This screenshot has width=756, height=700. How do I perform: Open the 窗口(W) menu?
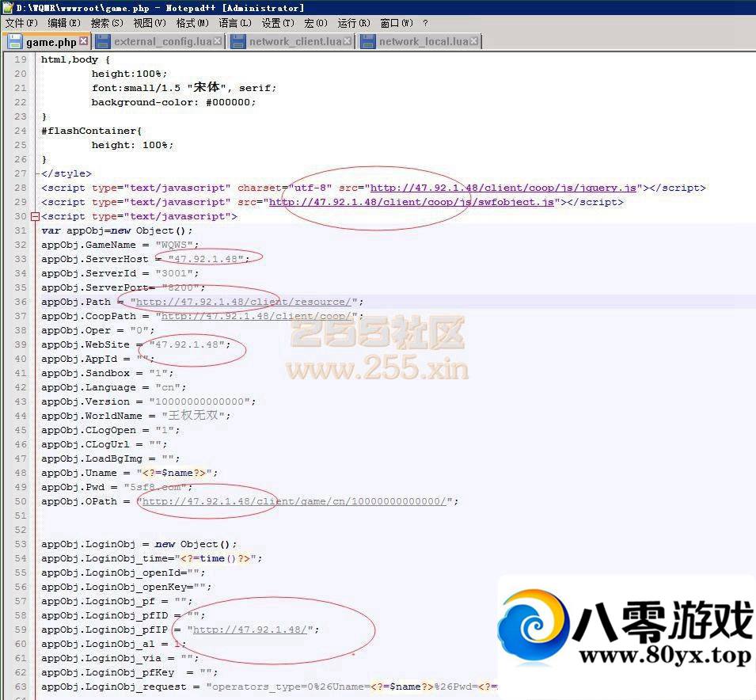(x=397, y=23)
